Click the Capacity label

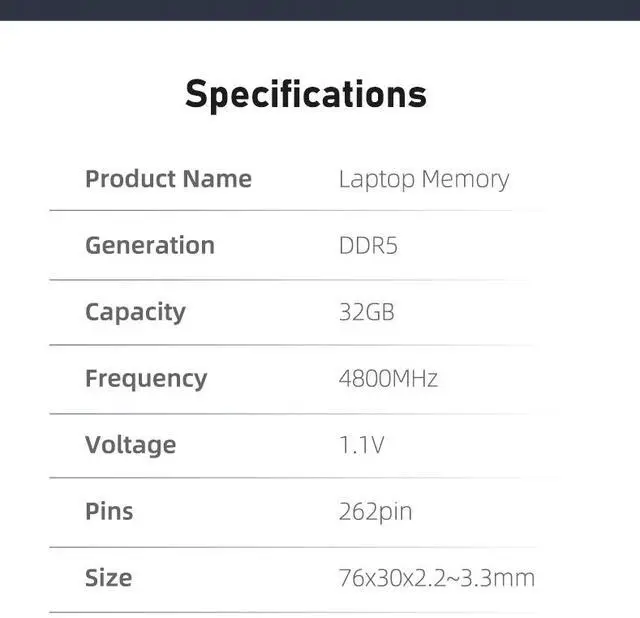[135, 312]
